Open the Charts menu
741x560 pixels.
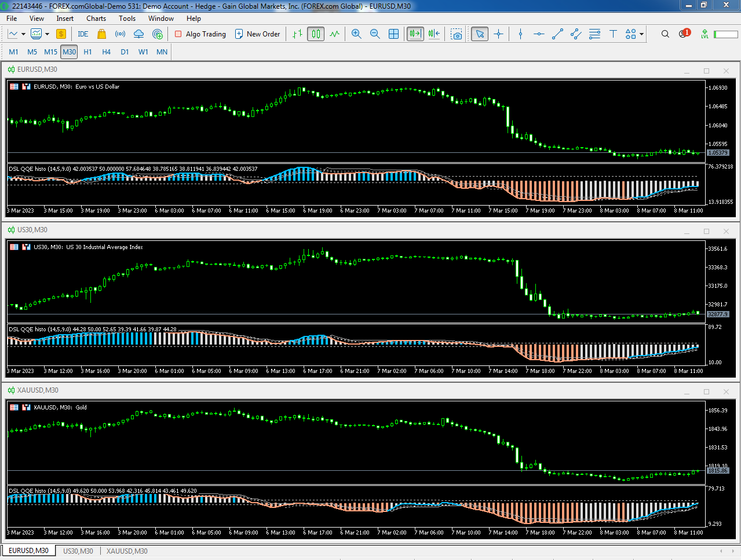point(96,19)
